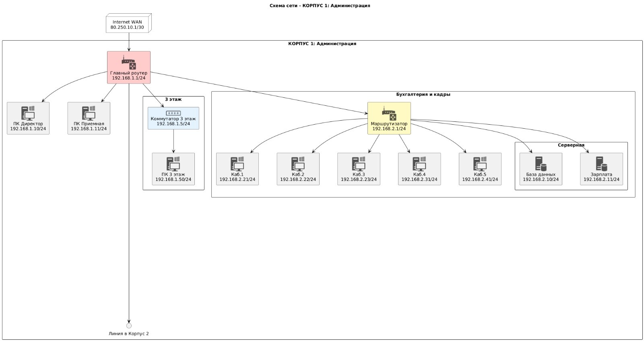Viewport: 644px width, 341px height.
Task: Click the Главный роутер router icon
Action: (129, 63)
